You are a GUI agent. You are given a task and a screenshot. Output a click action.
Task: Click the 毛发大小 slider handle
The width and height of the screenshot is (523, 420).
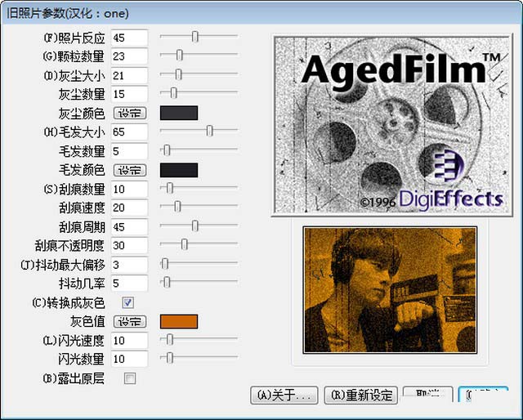coord(209,131)
